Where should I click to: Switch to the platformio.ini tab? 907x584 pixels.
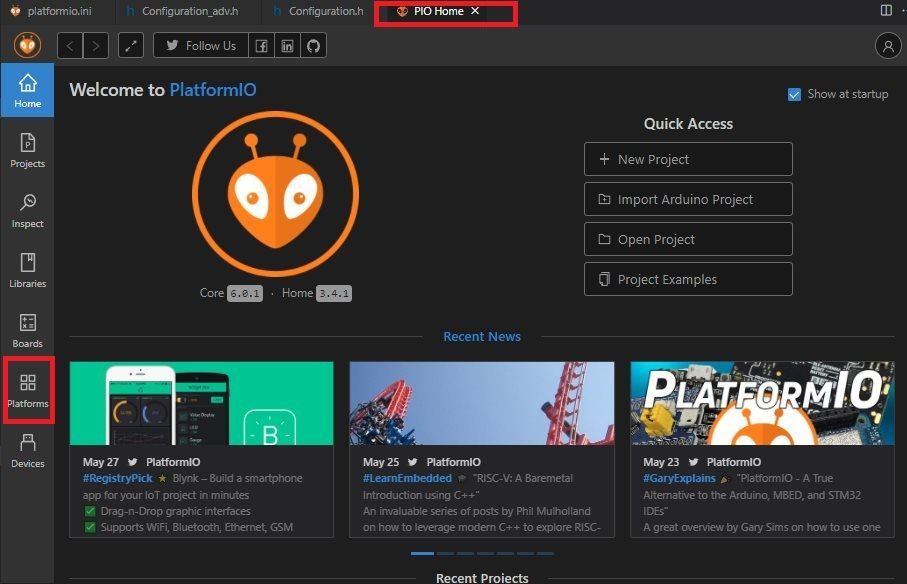click(51, 11)
